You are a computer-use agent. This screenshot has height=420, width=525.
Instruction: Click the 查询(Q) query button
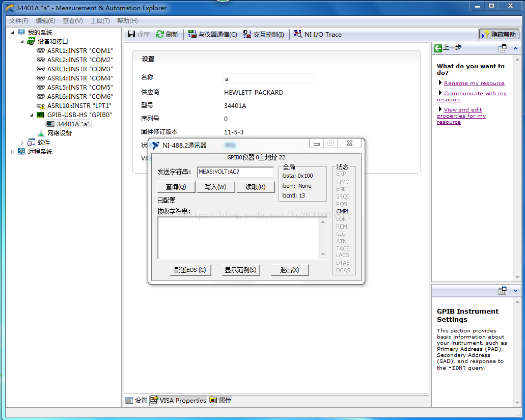(176, 187)
